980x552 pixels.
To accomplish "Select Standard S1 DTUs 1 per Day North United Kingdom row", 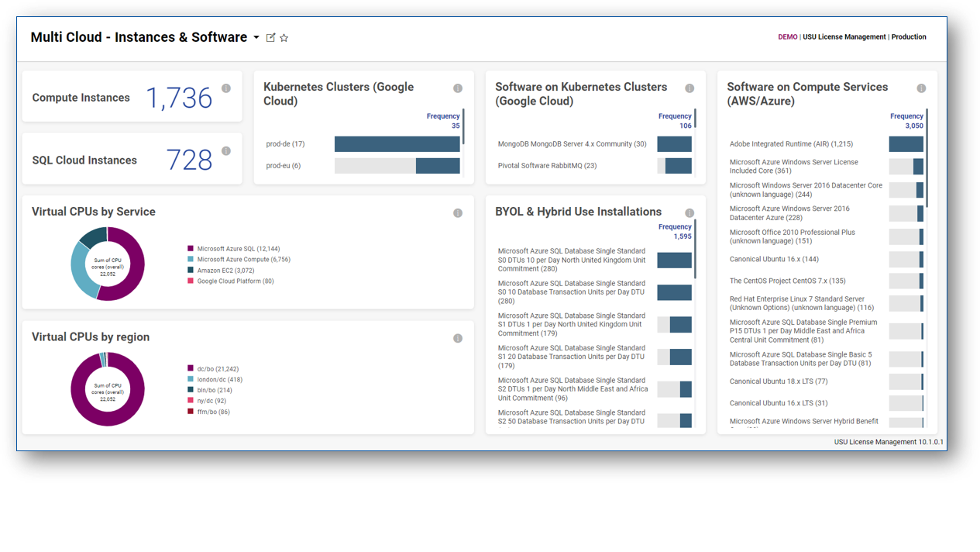I will point(594,325).
